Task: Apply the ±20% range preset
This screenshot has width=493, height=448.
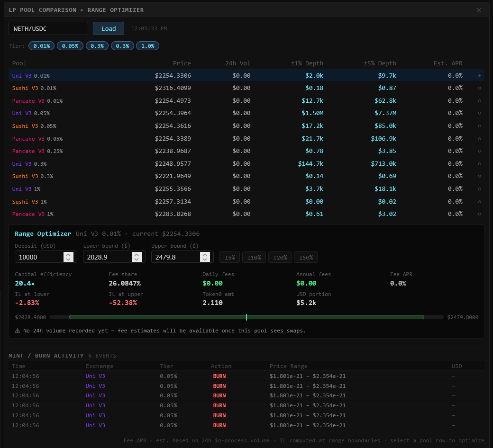Action: point(280,257)
